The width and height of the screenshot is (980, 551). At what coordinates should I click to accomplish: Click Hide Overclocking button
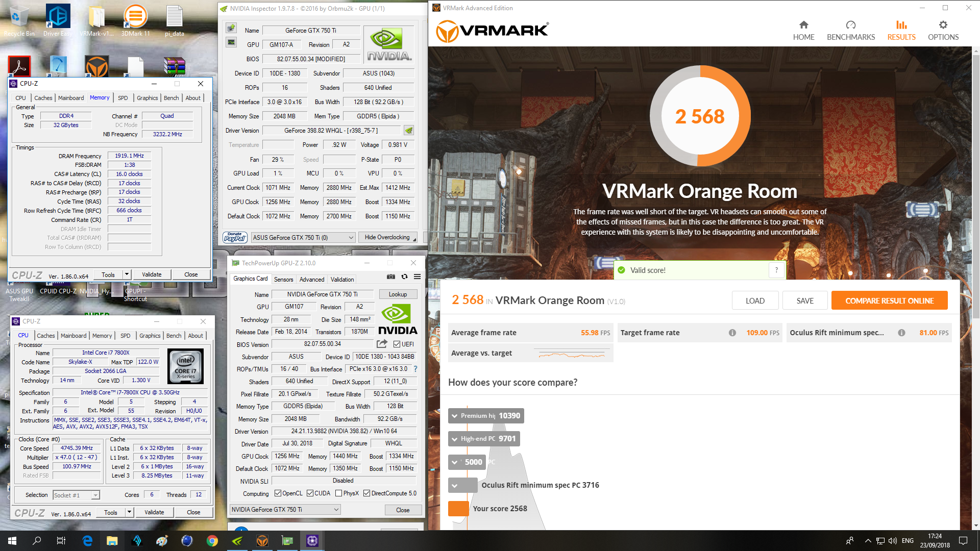(387, 237)
